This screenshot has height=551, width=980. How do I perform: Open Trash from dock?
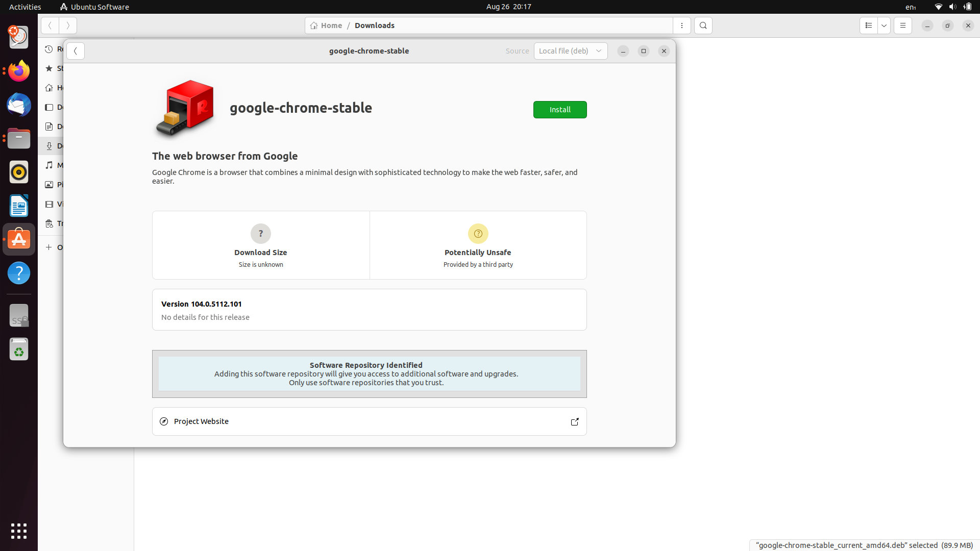point(19,349)
